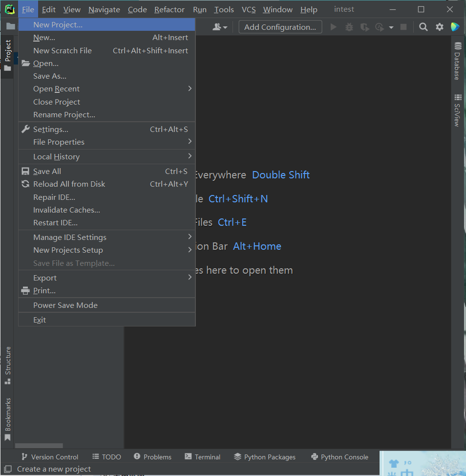
Task: Open the SciView tool window
Action: click(x=457, y=110)
